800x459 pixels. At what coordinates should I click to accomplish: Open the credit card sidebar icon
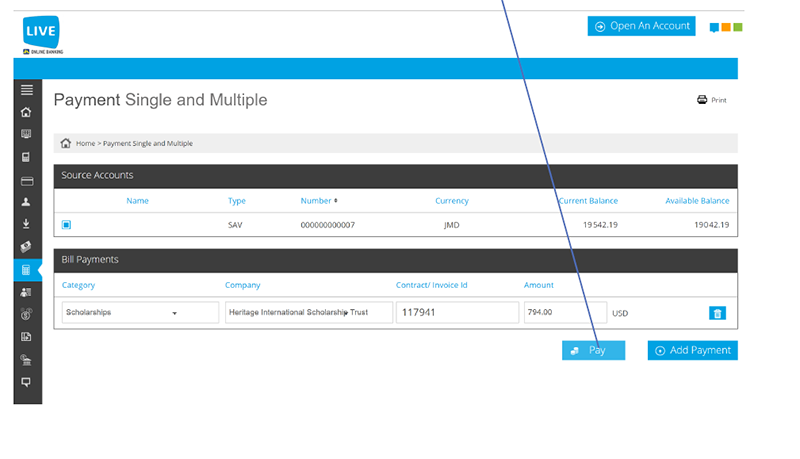pos(27,181)
